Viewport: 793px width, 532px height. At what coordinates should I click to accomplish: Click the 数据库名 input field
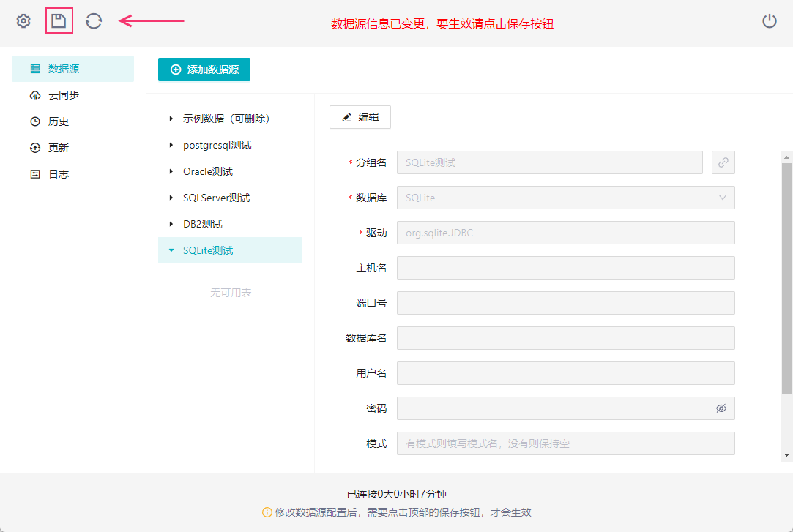(x=565, y=338)
